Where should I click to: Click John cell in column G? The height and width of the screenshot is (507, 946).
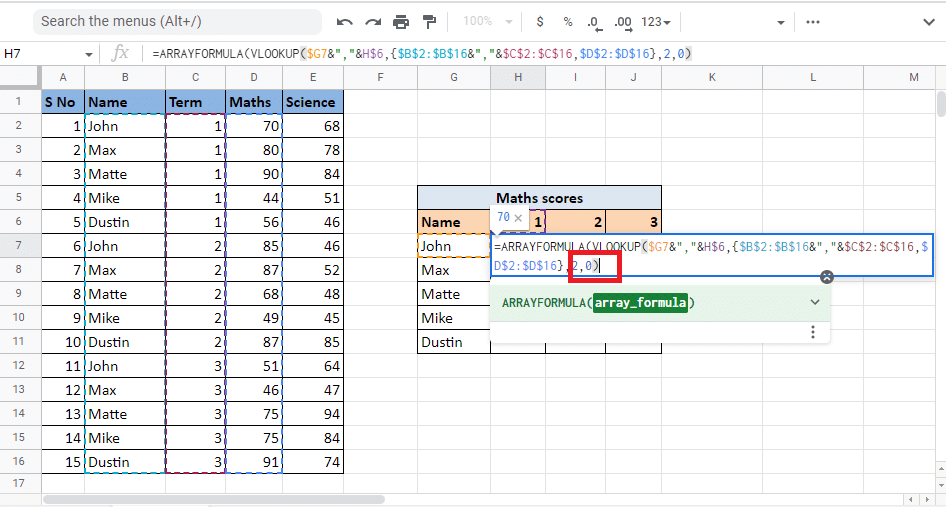[454, 246]
